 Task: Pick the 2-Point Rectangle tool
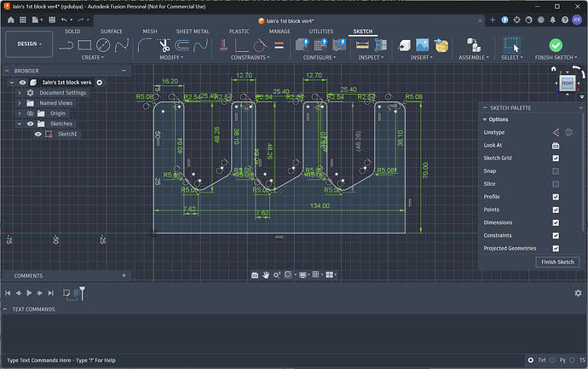click(x=84, y=45)
